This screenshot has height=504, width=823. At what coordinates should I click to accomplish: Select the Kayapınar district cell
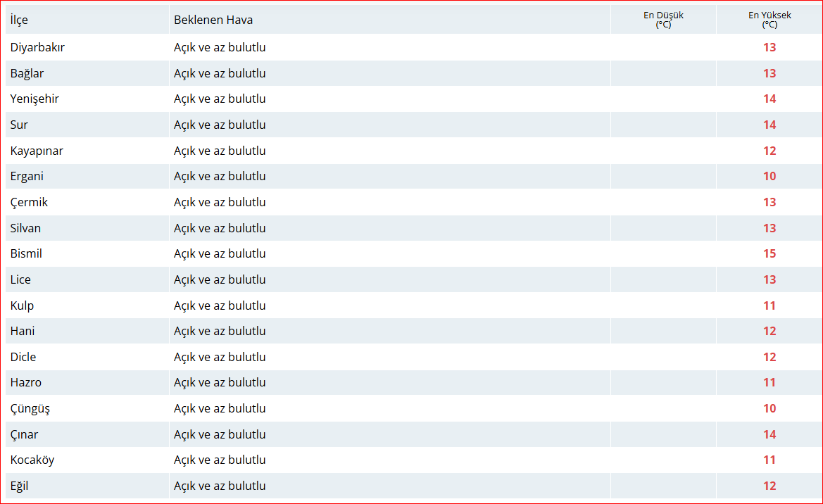click(37, 151)
